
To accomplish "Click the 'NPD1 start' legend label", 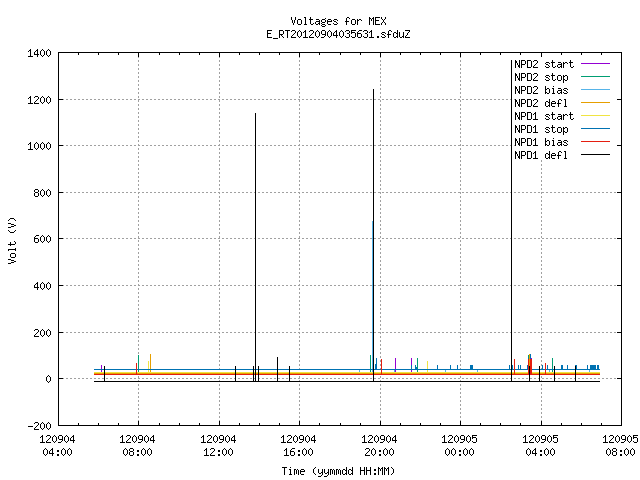I will (x=544, y=116).
